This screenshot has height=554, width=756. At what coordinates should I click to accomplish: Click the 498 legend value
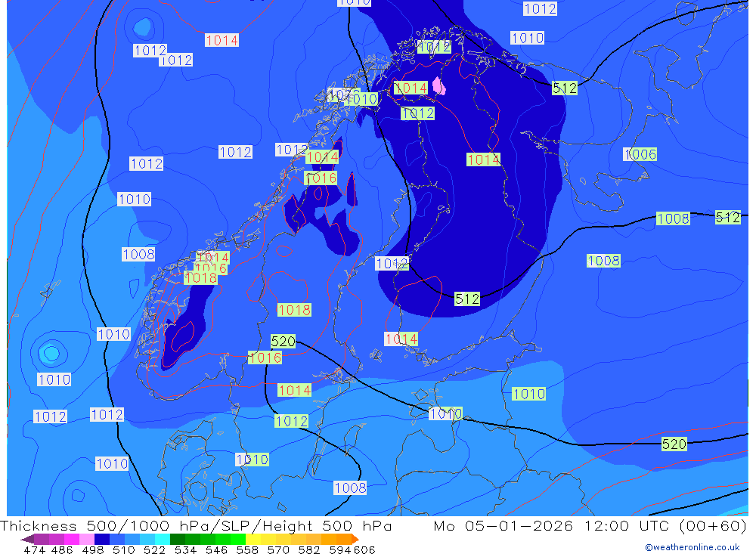click(x=92, y=550)
